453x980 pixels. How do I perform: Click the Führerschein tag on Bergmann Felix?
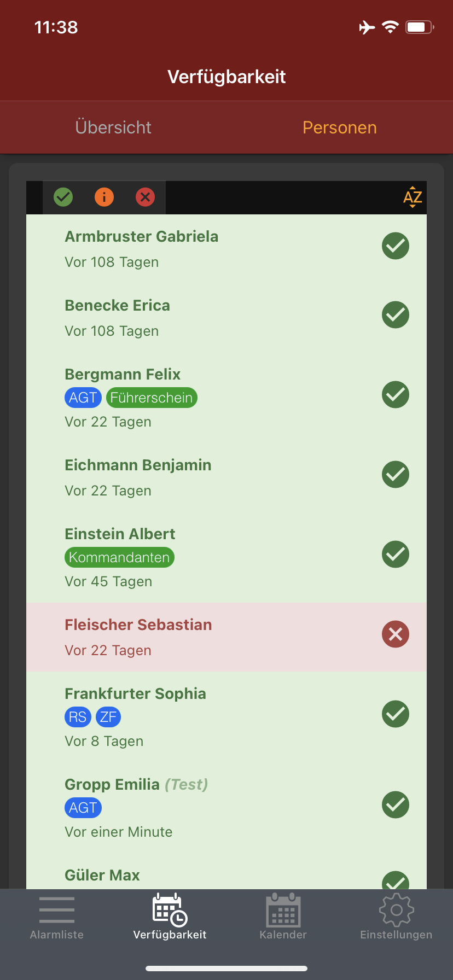click(x=152, y=398)
